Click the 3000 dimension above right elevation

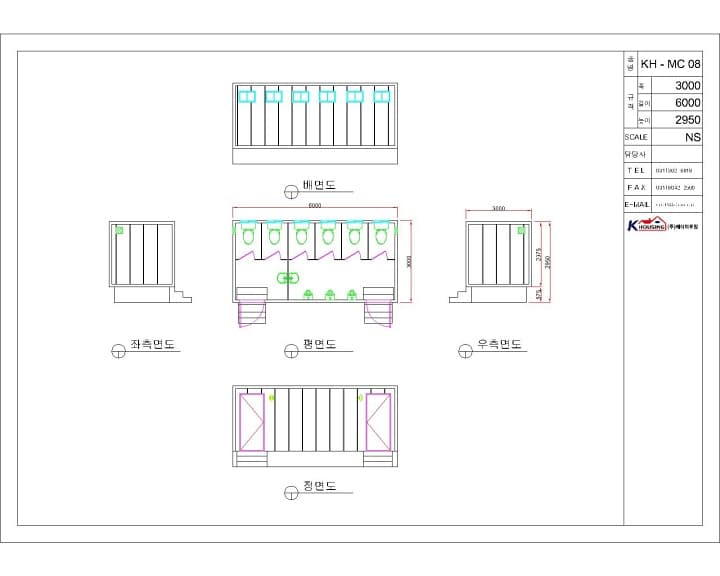pyautogui.click(x=499, y=209)
